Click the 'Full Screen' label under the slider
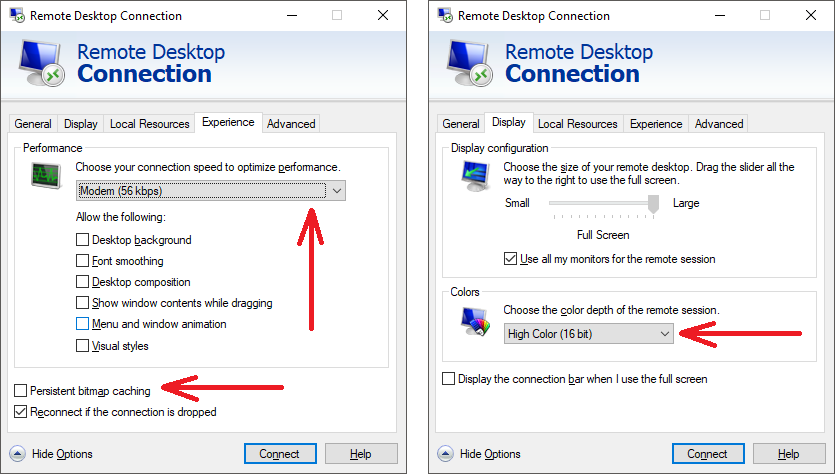The width and height of the screenshot is (835, 474). tap(603, 235)
